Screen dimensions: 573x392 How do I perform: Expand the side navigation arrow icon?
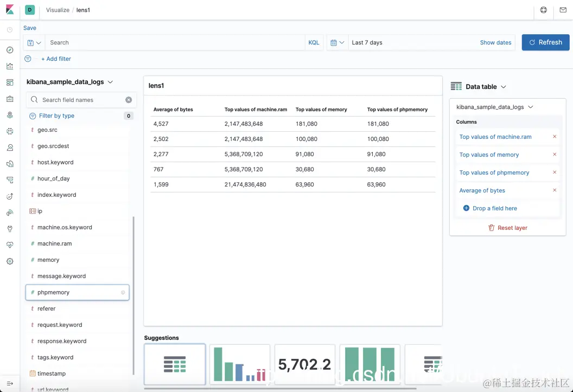(x=10, y=383)
